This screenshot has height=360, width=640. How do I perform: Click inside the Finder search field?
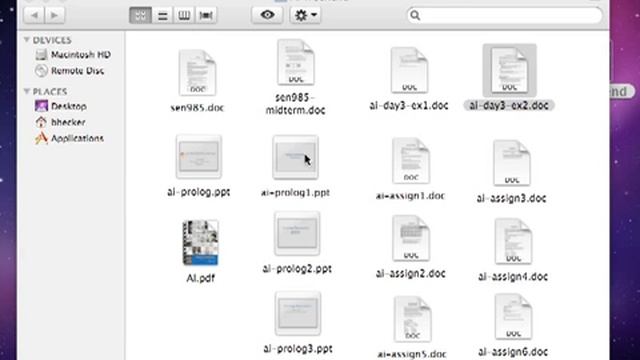pyautogui.click(x=504, y=16)
